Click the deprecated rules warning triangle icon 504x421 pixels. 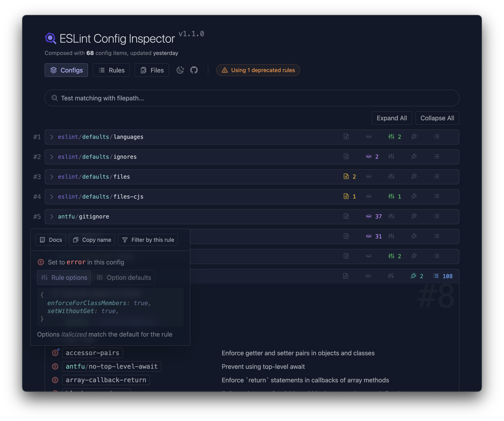[x=225, y=70]
